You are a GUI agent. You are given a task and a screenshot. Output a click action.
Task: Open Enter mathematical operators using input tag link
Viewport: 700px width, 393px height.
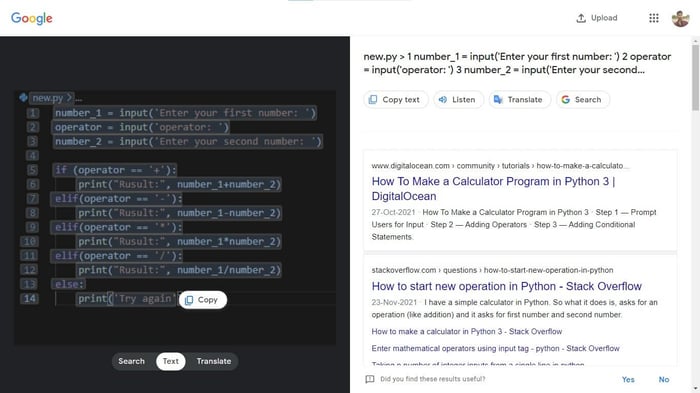pyautogui.click(x=495, y=348)
